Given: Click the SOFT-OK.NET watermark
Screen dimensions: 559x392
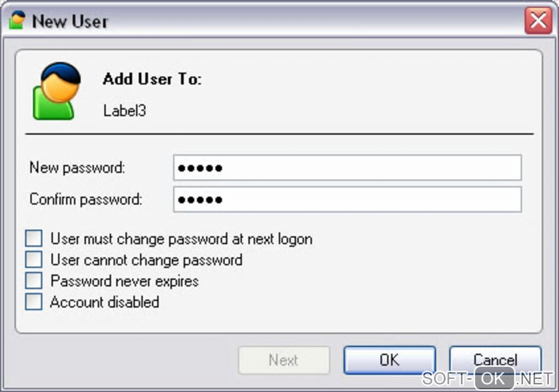Looking at the screenshot, I should [x=487, y=378].
